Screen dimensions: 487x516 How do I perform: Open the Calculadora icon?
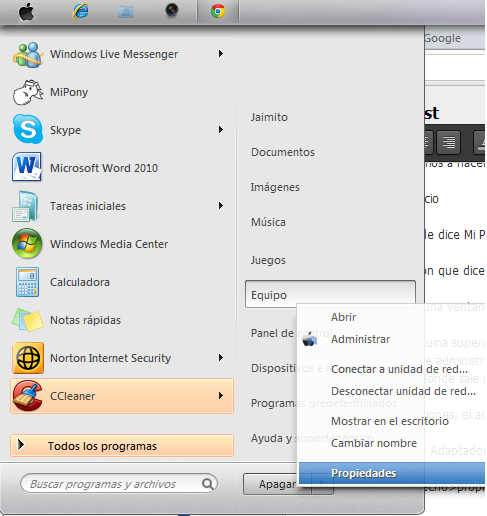(x=27, y=282)
